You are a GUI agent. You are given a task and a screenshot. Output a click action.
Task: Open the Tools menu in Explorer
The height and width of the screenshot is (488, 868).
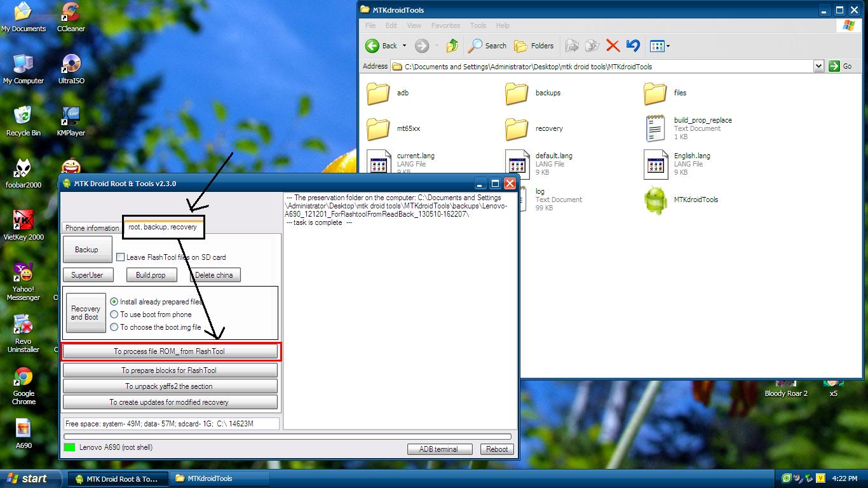tap(478, 25)
